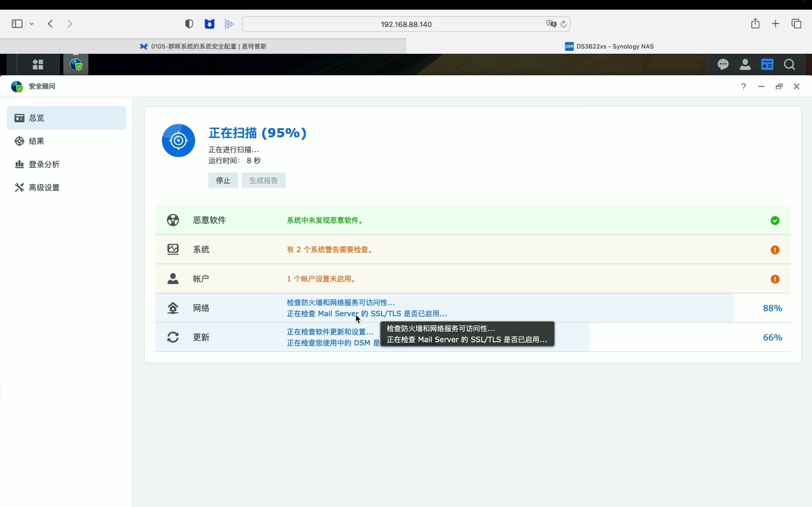
Task: Switch to the 0105-群晖系统的系统安全配置 tab
Action: 203,46
